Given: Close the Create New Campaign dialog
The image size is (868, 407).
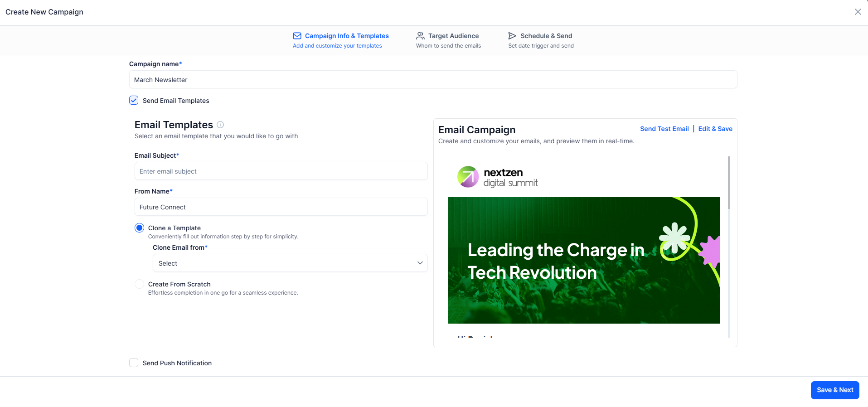Looking at the screenshot, I should (858, 12).
